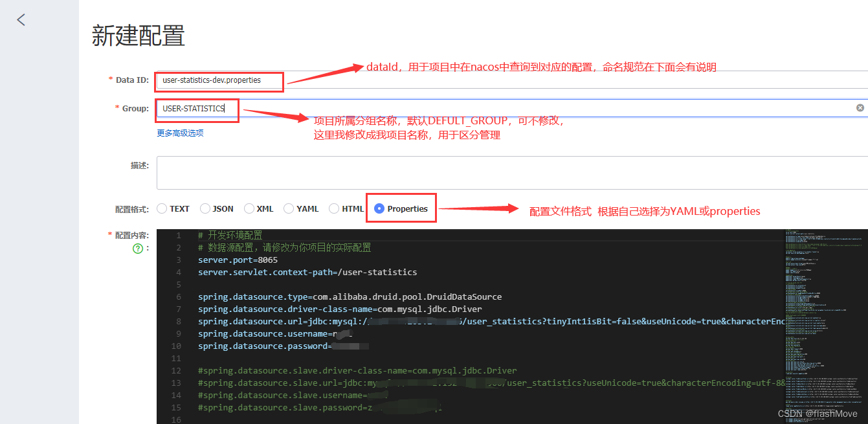The height and width of the screenshot is (424, 868).
Task: Expand 更多高级选项 advanced options
Action: click(180, 133)
